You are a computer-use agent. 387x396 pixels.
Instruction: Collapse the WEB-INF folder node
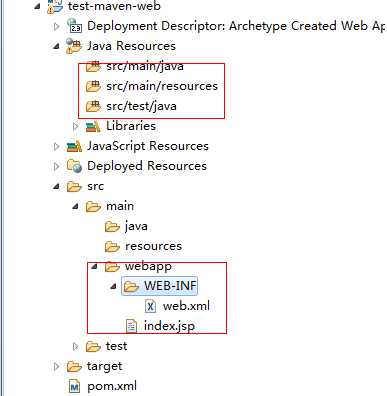click(x=113, y=286)
